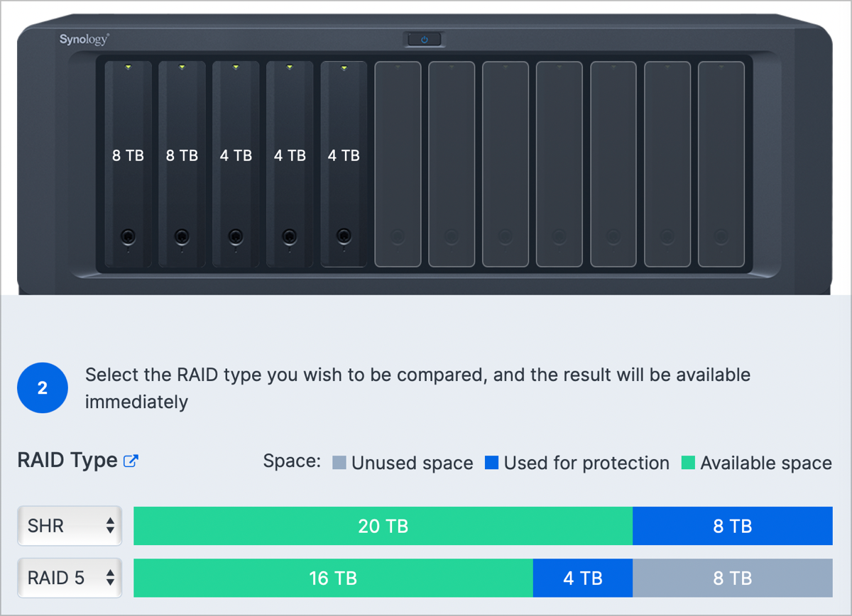Click the RAID 5 16 TB available bar
This screenshot has width=852, height=616.
(x=333, y=578)
